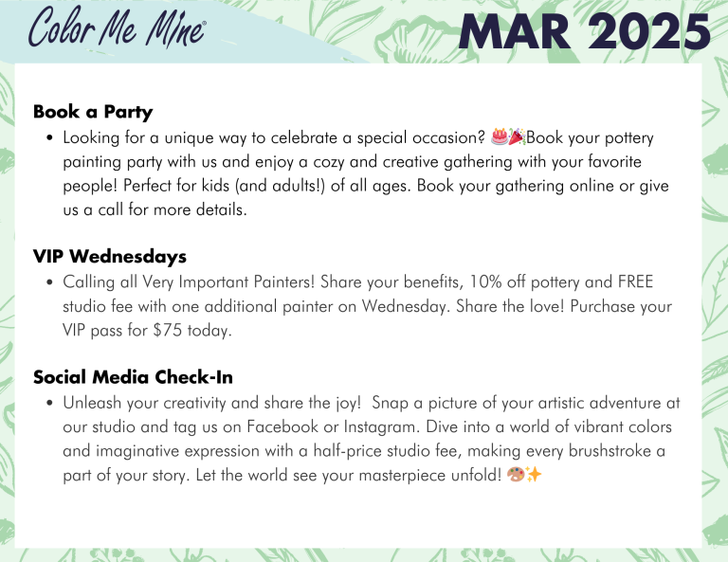728x562 pixels.
Task: Select the Book a Party heading
Action: click(x=93, y=112)
